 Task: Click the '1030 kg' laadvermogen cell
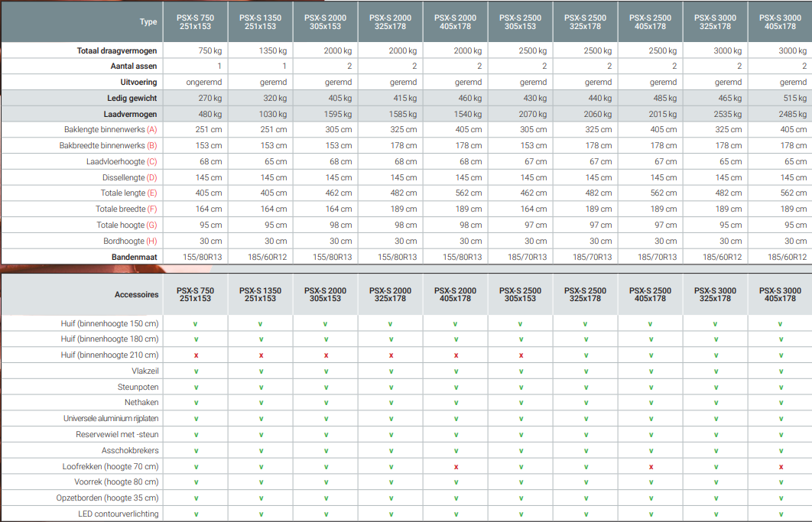[272, 115]
